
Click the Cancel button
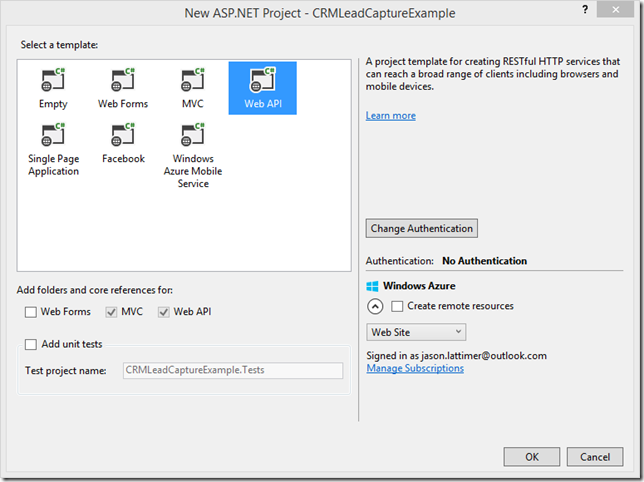click(595, 457)
